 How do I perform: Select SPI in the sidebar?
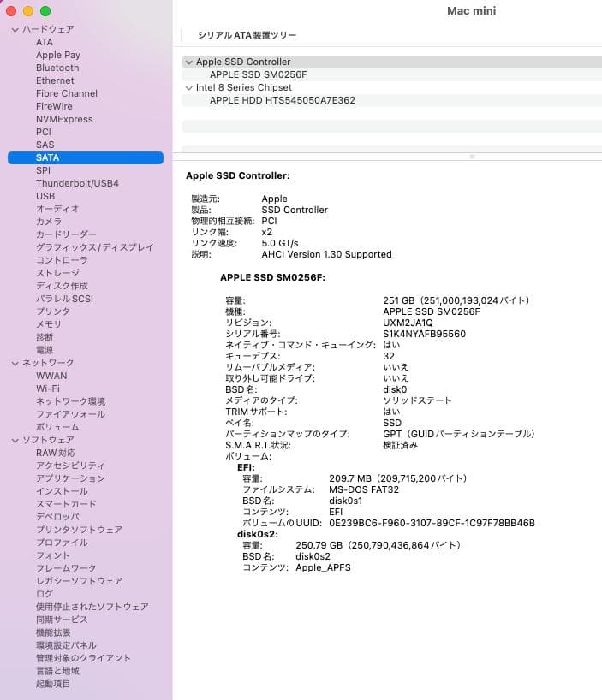pos(43,170)
